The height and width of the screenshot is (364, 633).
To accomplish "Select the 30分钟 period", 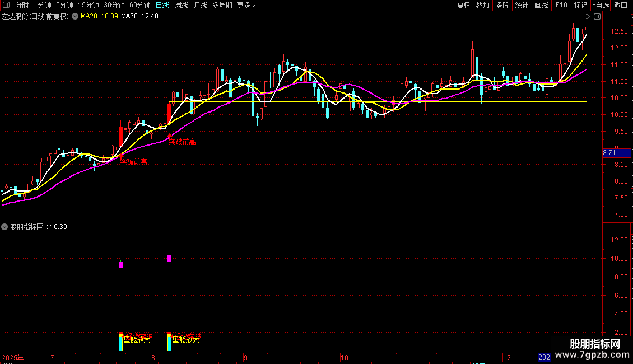I will (x=114, y=5).
